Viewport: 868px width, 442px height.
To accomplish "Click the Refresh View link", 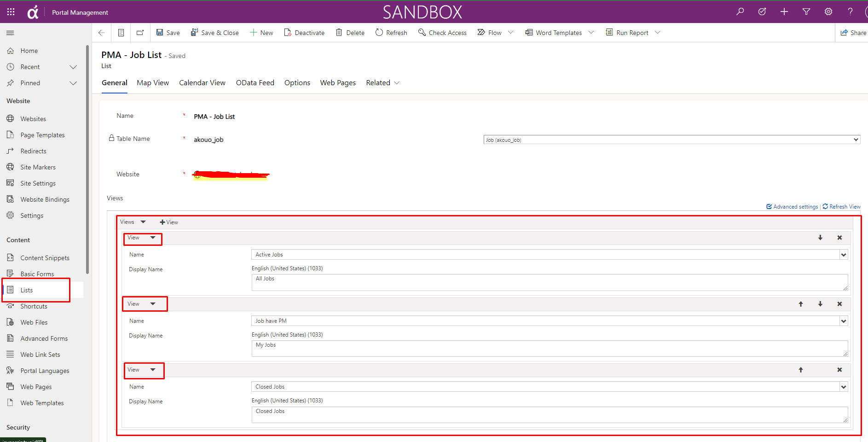I will click(x=845, y=206).
